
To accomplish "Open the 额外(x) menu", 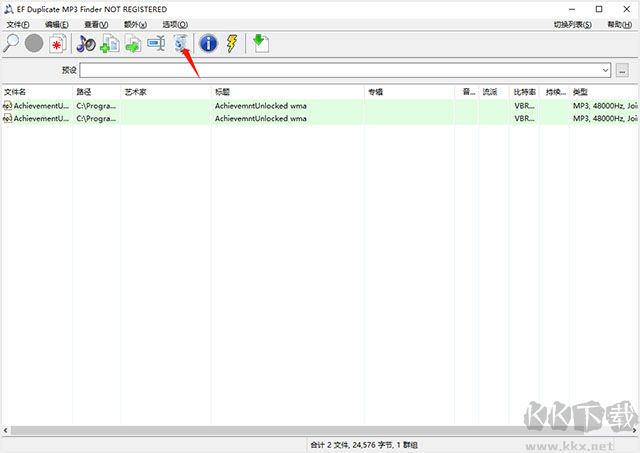I will coord(136,24).
